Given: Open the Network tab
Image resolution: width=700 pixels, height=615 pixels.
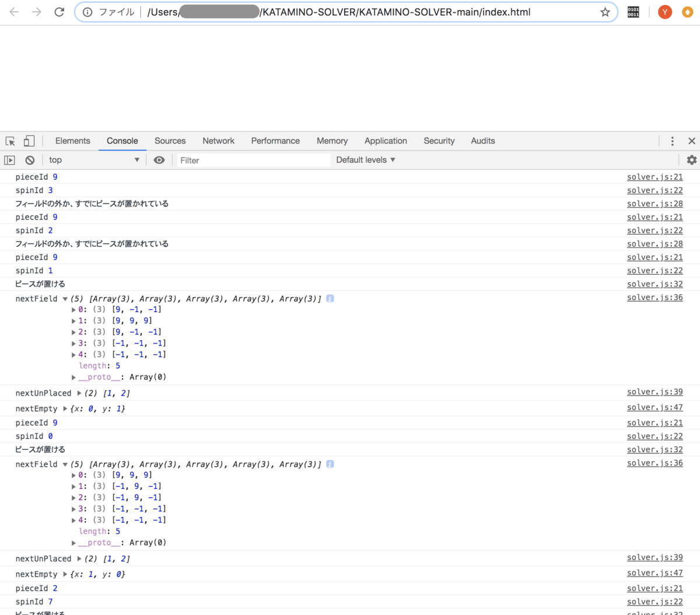Looking at the screenshot, I should tap(219, 141).
